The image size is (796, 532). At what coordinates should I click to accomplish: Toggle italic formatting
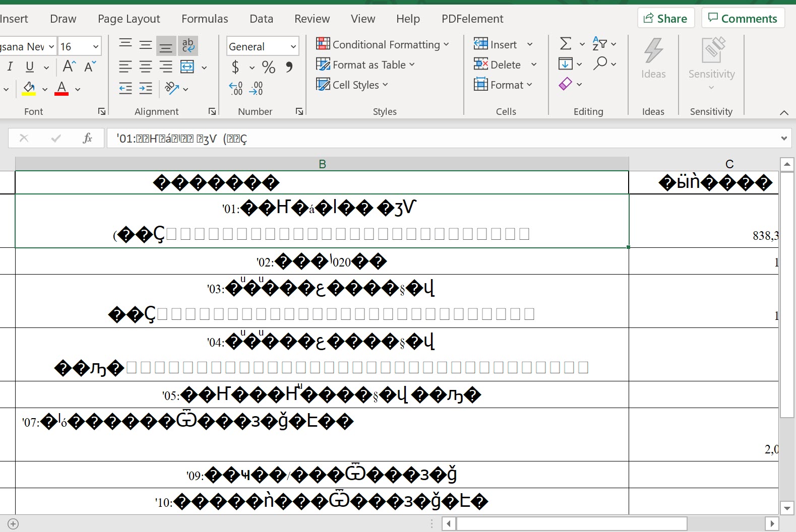click(10, 66)
